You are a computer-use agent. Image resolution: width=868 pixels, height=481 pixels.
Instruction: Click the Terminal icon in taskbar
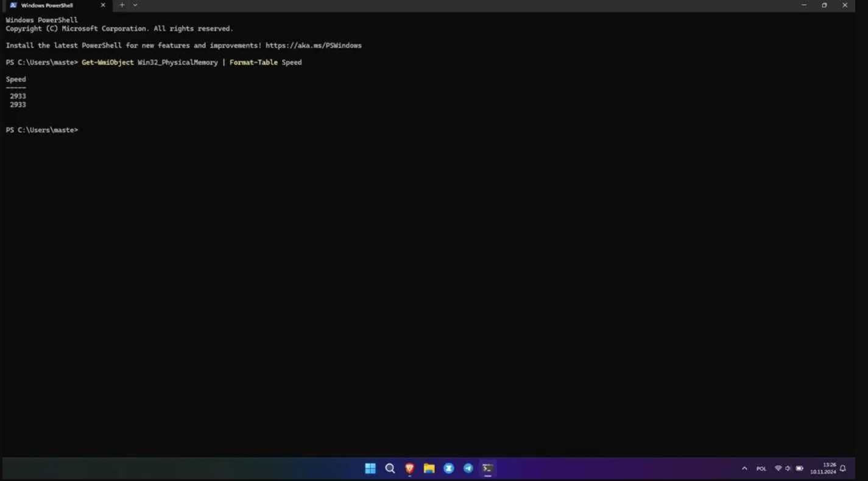click(487, 468)
